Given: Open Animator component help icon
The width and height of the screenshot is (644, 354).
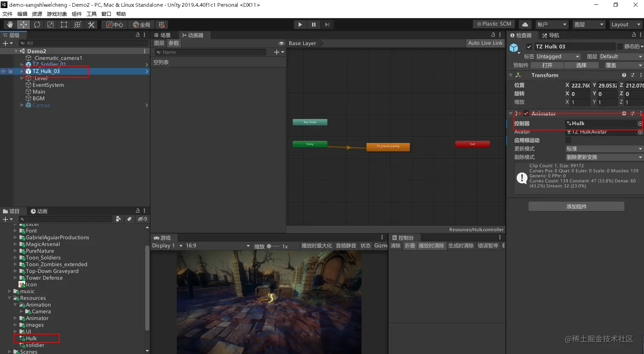Looking at the screenshot, I should tap(624, 113).
